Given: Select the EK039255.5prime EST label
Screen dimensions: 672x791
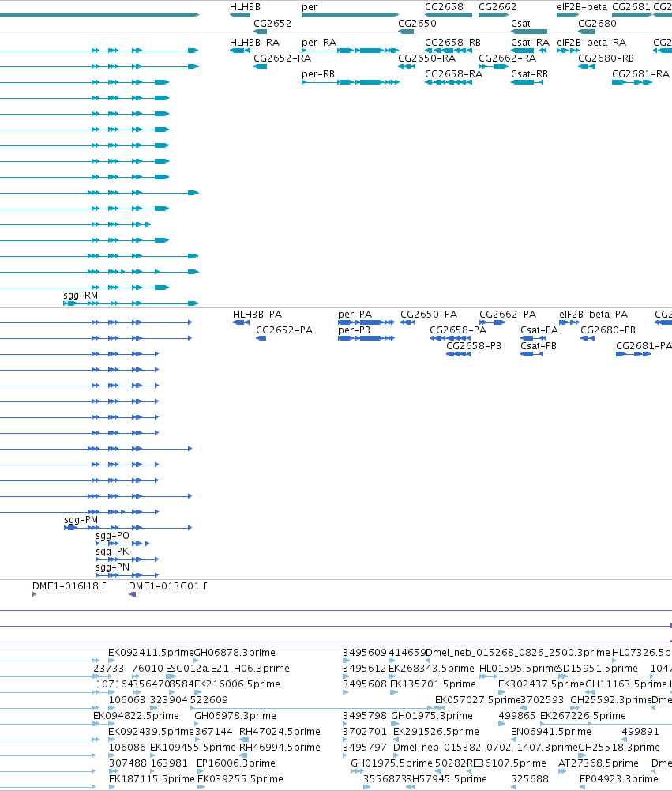Looking at the screenshot, I should click(241, 779).
